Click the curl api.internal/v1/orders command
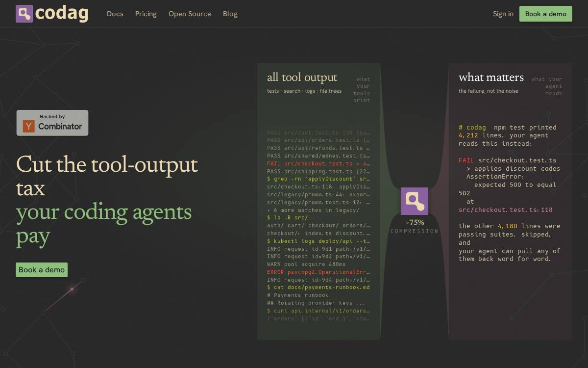 (x=318, y=311)
